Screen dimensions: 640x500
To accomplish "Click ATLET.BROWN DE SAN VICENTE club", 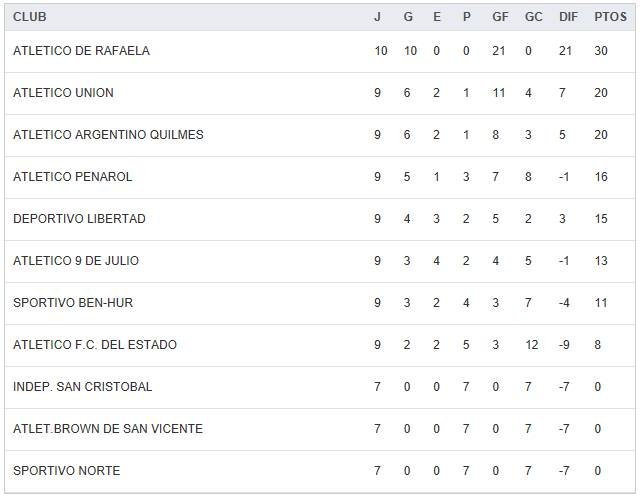I will point(108,429).
